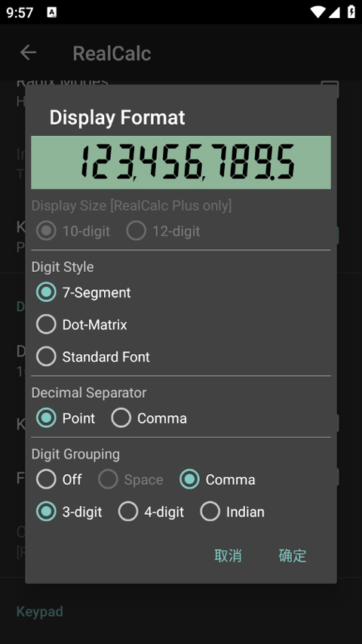
Task: Choose Standard Font digit style
Action: (x=93, y=356)
